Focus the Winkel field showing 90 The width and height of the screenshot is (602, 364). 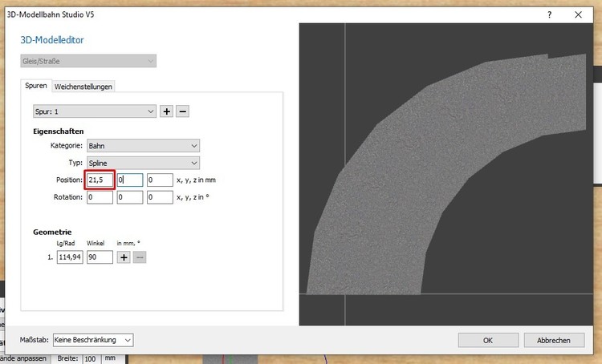click(100, 257)
